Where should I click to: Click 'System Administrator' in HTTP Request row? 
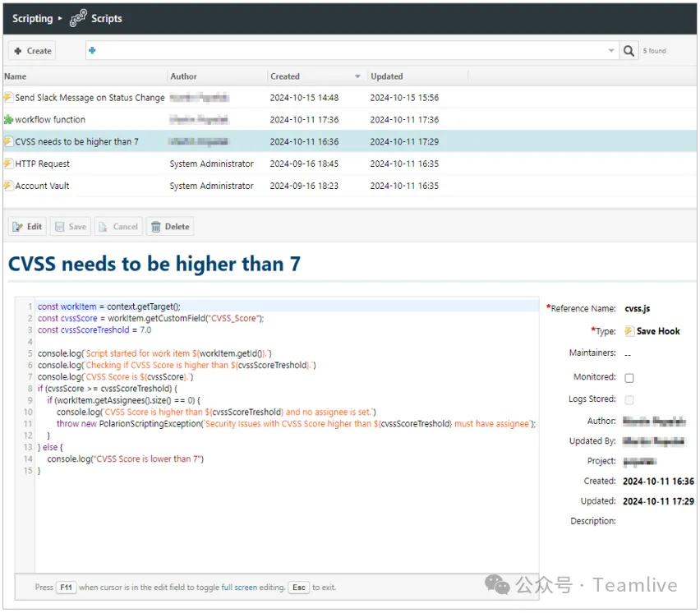(x=211, y=164)
